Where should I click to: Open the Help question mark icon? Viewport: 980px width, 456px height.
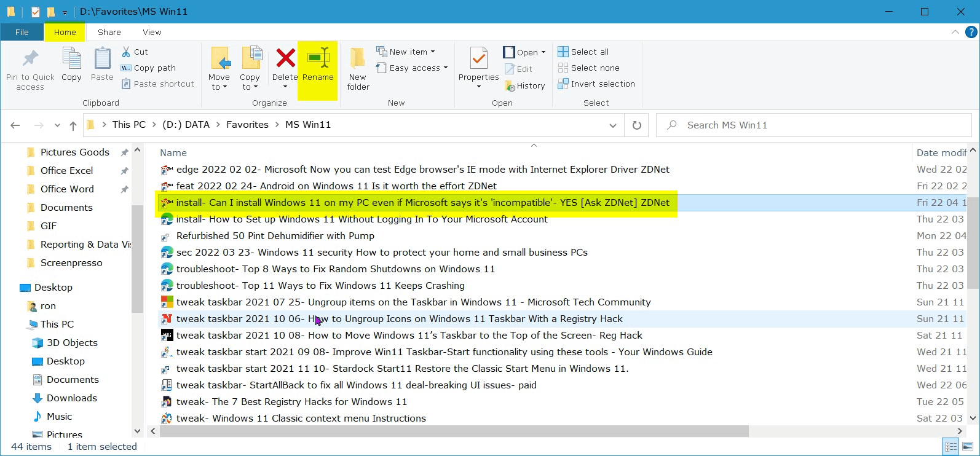(x=971, y=32)
